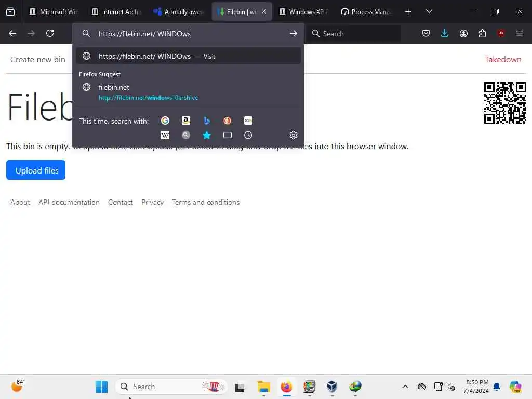Search with eBay engine icon

point(248,121)
